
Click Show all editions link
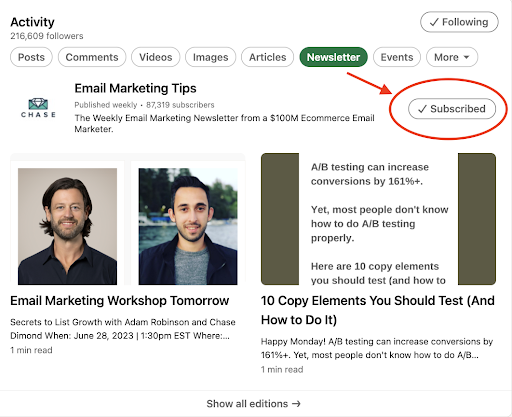(253, 404)
